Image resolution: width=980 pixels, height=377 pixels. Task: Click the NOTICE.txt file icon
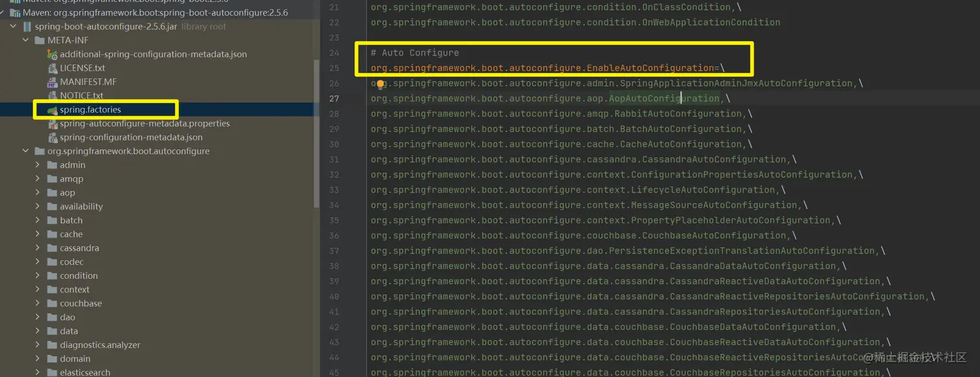coord(52,95)
